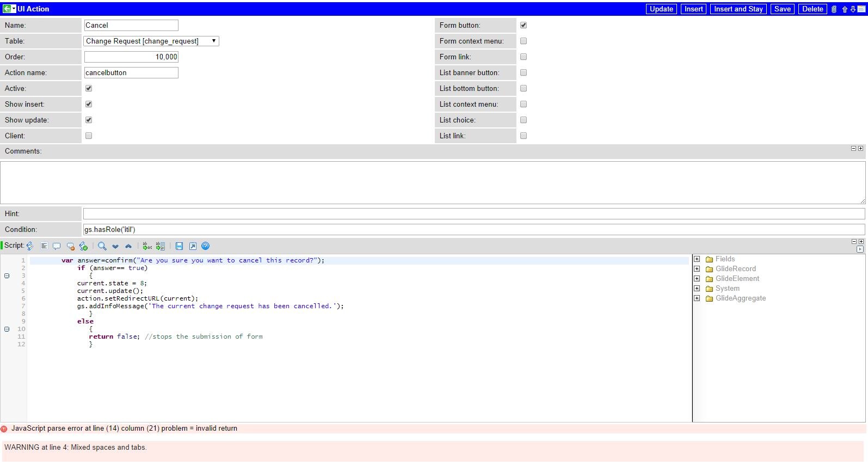Viewport: 868px width, 465px height.
Task: Toggle full screen script editor icon
Action: click(x=193, y=246)
